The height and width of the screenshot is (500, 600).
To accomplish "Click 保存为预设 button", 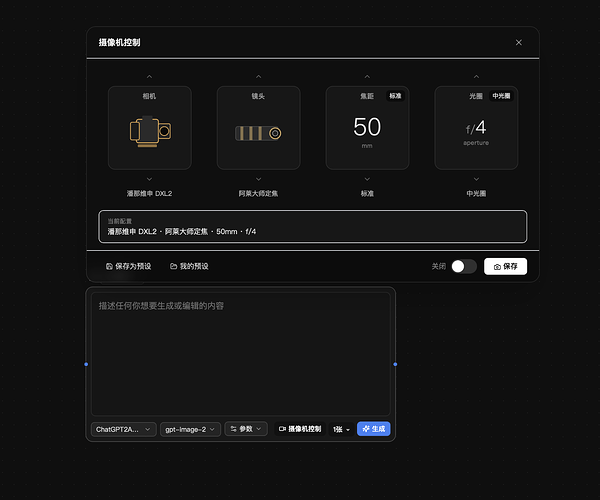I will click(x=129, y=266).
